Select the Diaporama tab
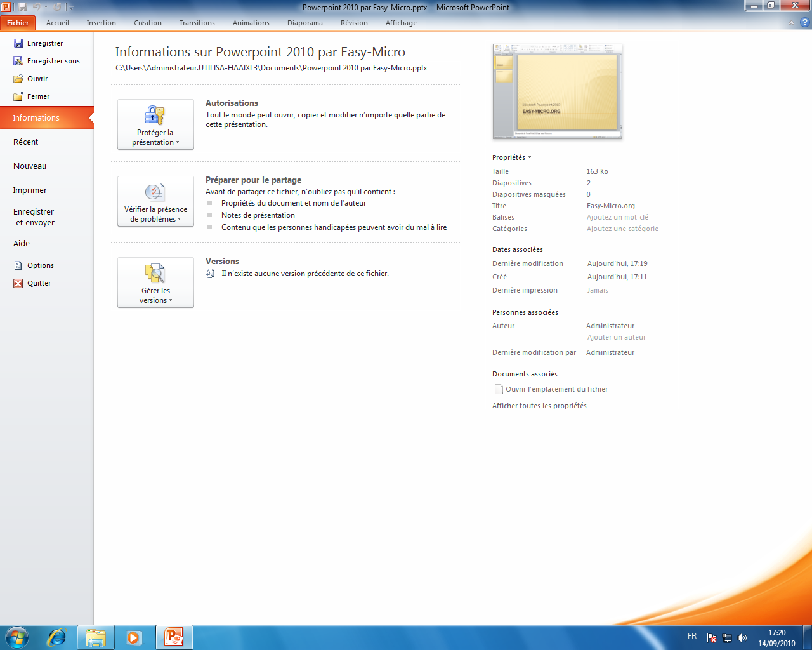 coord(305,23)
